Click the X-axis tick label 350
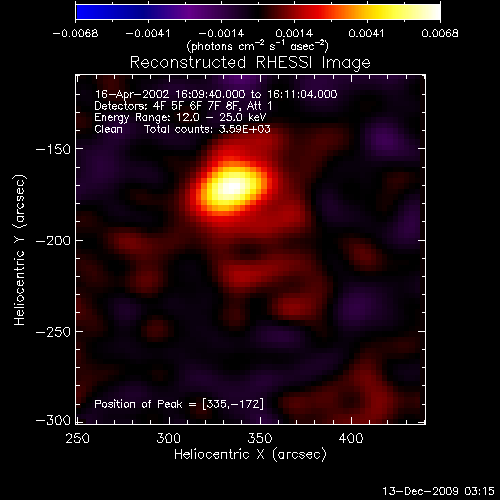The width and height of the screenshot is (500, 500). [260, 438]
